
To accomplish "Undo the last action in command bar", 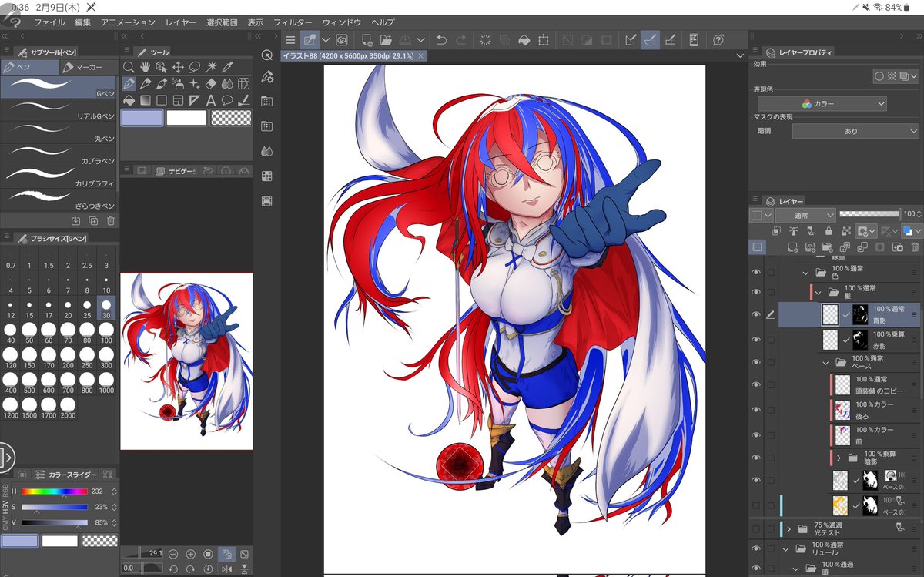I will tap(441, 39).
